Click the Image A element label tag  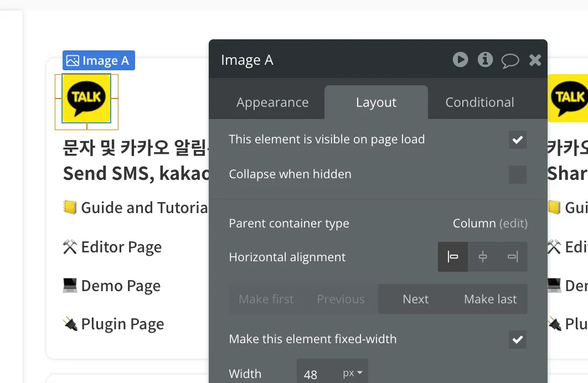click(x=99, y=60)
